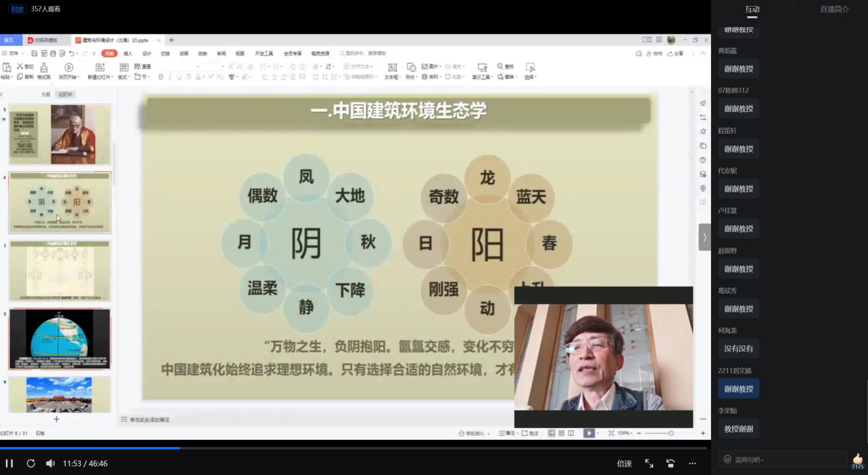Pause the video playback

tap(9, 463)
